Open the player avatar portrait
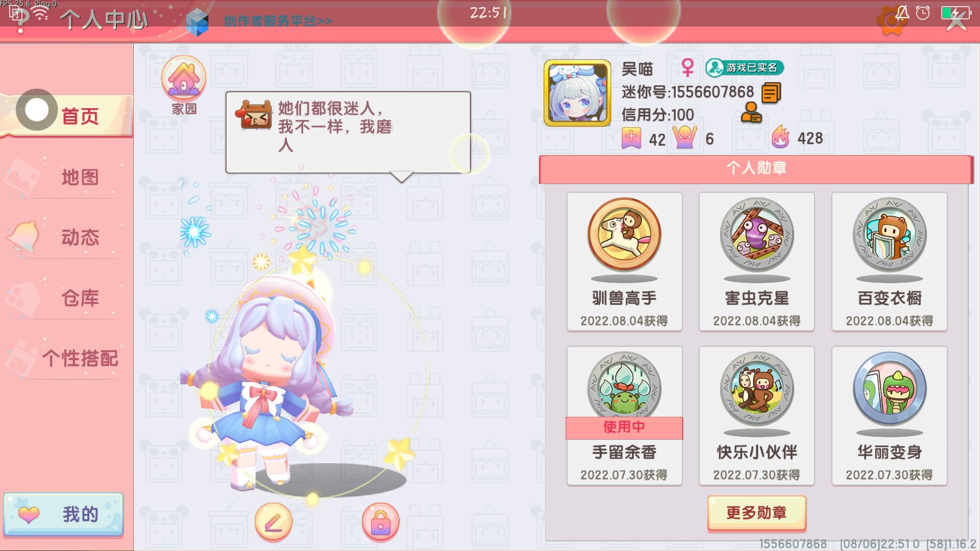Screen dimensions: 980x551 tap(577, 93)
